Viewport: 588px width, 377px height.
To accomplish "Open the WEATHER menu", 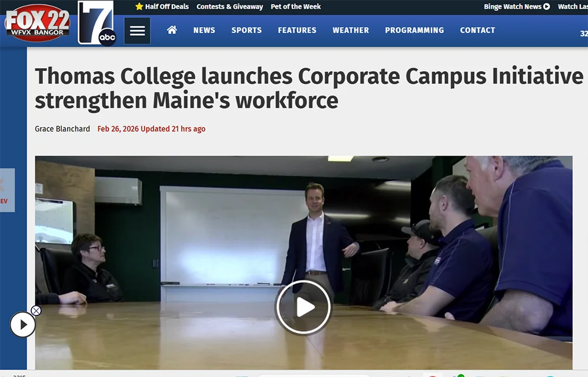I will [x=350, y=31].
